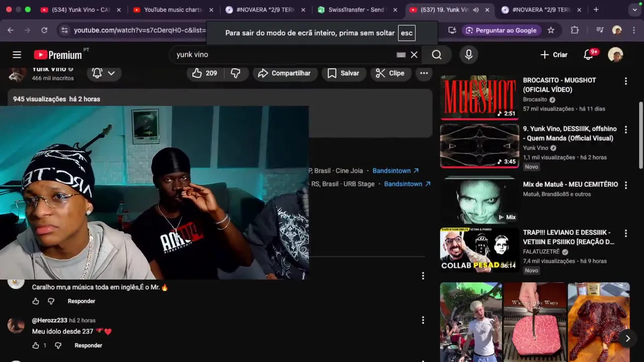Image resolution: width=644 pixels, height=362 pixels.
Task: Switch to 'SwissTransfer - Send' tab
Action: click(357, 10)
